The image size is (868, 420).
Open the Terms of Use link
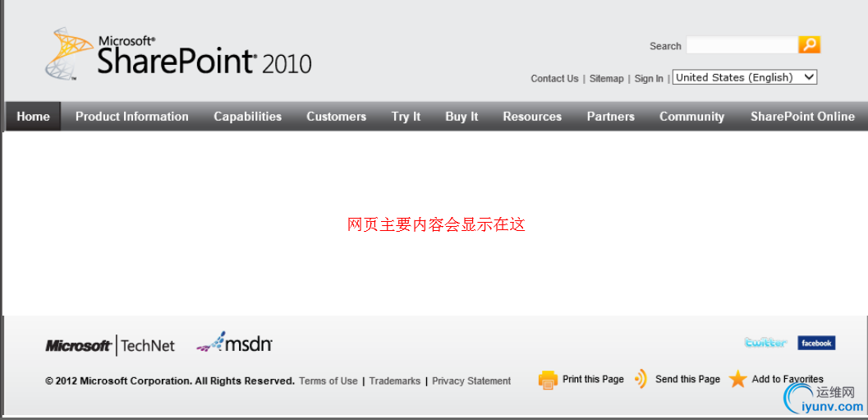[x=328, y=381]
